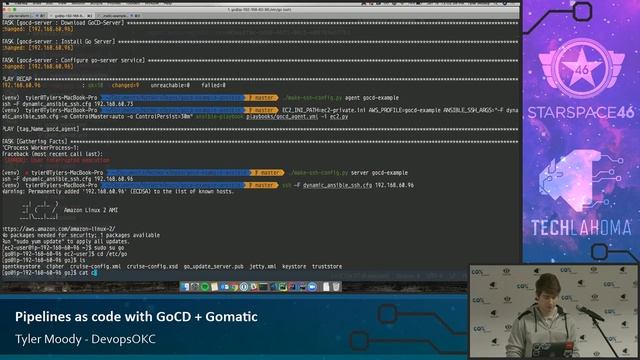Click the 'cruise-config.xsd' file name
Viewport: 640px width, 360px height.
[x=152, y=267]
